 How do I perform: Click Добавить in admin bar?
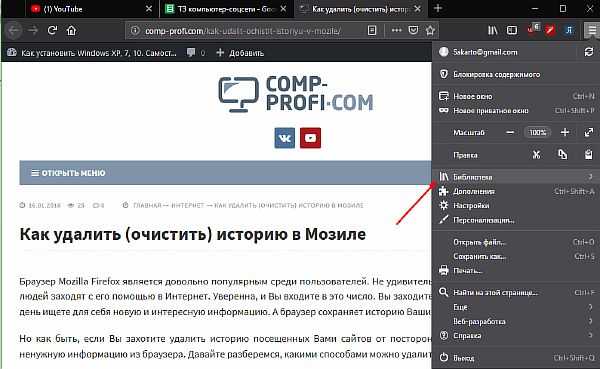coord(240,53)
